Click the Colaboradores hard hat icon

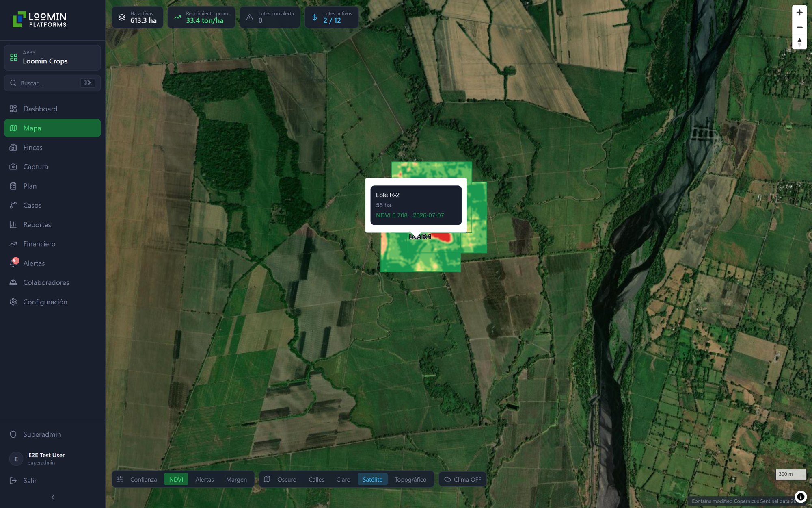point(13,282)
